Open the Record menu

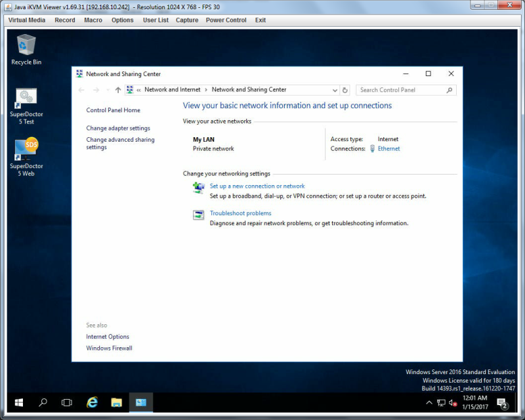65,20
